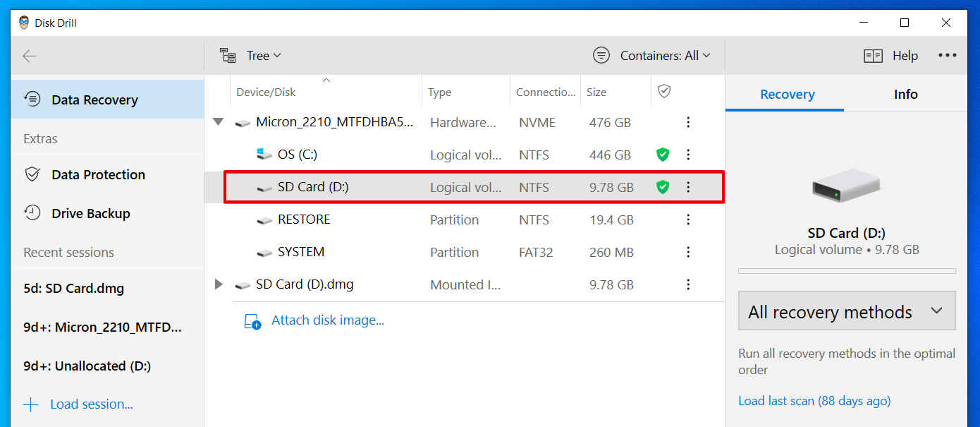This screenshot has height=427, width=980.
Task: Open the kebab menu for RESTORE partition
Action: click(x=688, y=219)
